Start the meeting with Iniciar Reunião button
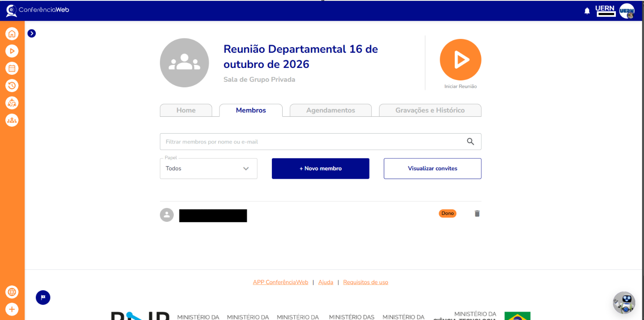Image resolution: width=644 pixels, height=320 pixels. (x=461, y=60)
